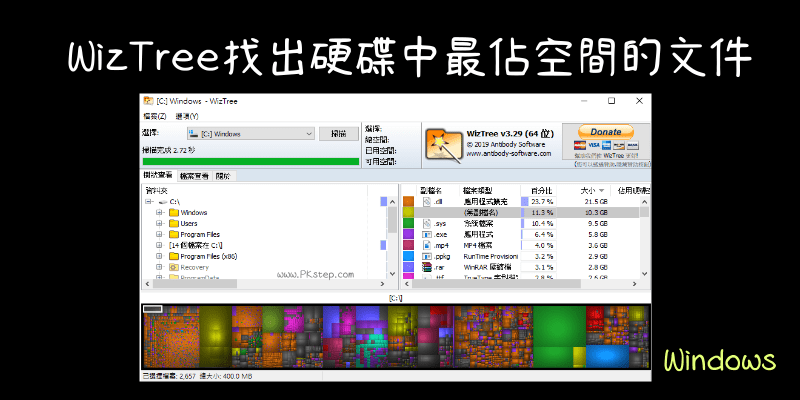Click the drive icon inside drive selector
800x400 pixels.
tap(193, 134)
